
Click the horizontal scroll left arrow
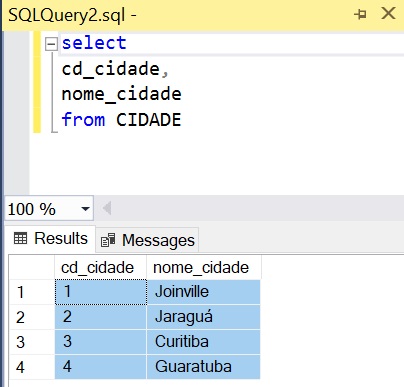(107, 209)
